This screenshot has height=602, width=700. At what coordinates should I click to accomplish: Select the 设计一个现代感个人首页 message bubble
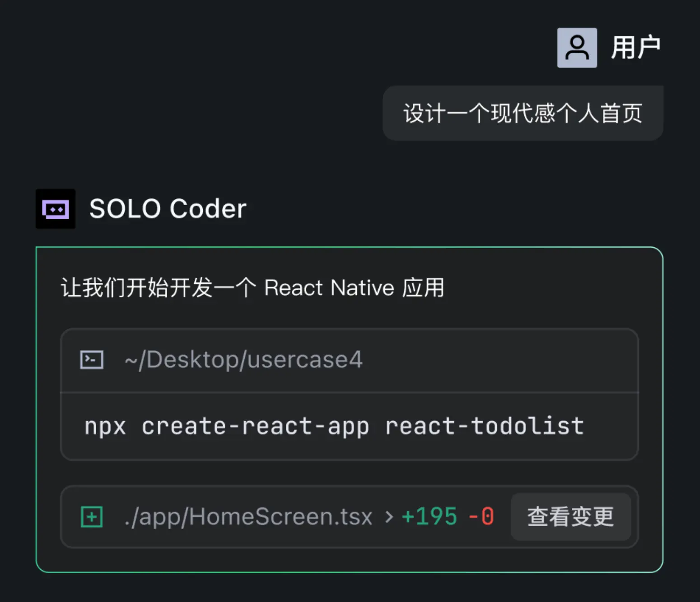523,113
